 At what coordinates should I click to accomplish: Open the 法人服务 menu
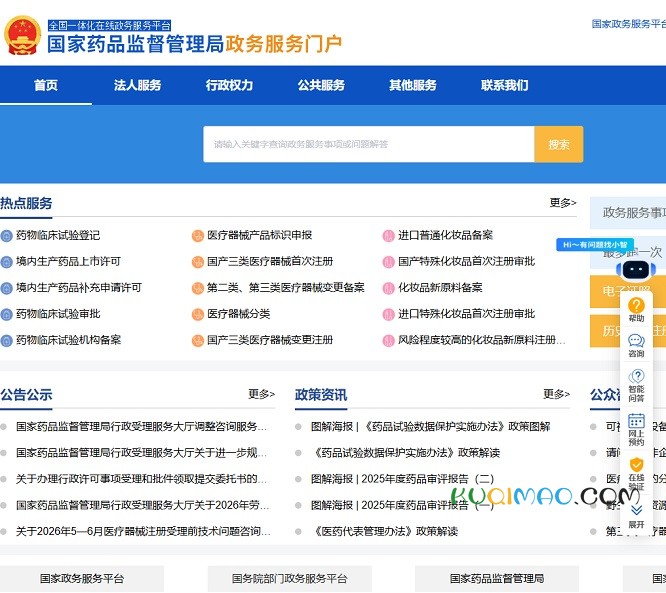pyautogui.click(x=138, y=85)
